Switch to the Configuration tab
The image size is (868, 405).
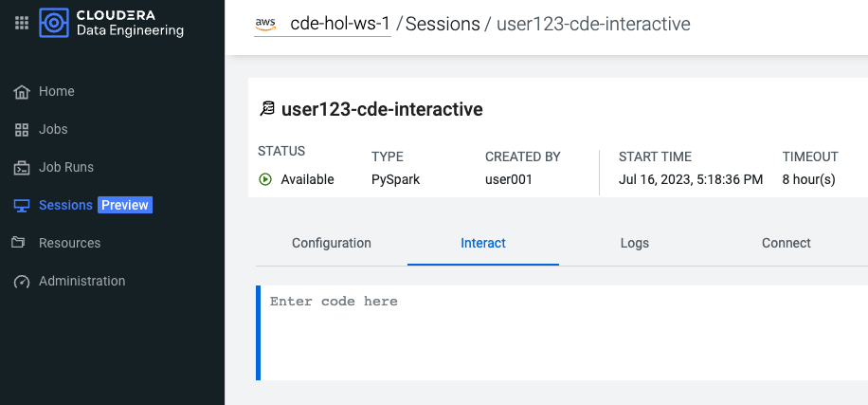click(x=332, y=243)
